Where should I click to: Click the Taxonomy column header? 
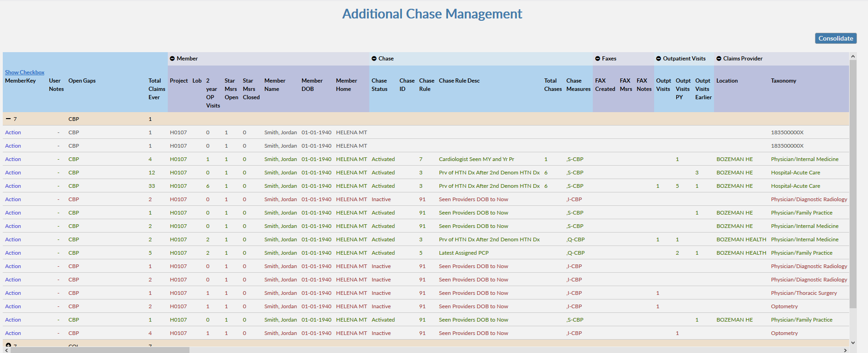coord(784,81)
